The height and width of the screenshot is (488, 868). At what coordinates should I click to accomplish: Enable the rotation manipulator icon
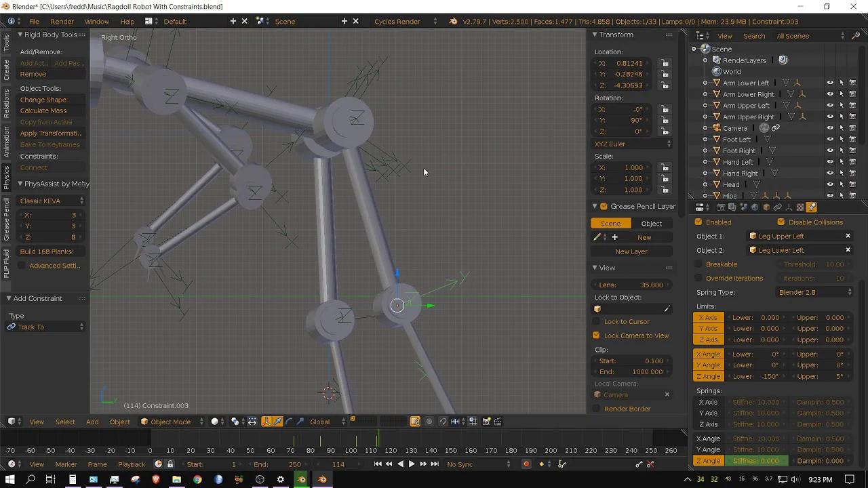click(290, 422)
